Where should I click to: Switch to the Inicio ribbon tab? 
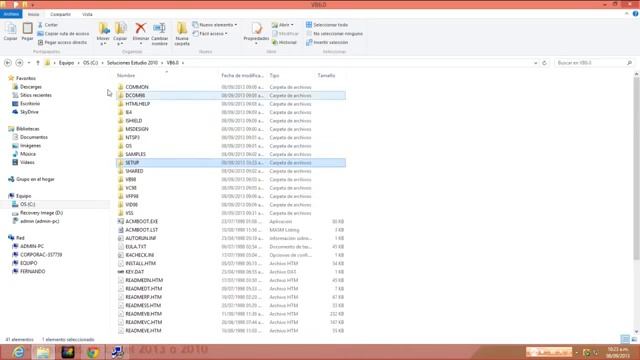tap(33, 14)
